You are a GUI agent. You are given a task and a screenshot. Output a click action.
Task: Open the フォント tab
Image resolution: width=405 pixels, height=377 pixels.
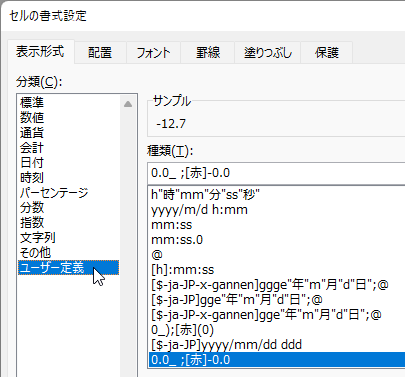click(153, 53)
